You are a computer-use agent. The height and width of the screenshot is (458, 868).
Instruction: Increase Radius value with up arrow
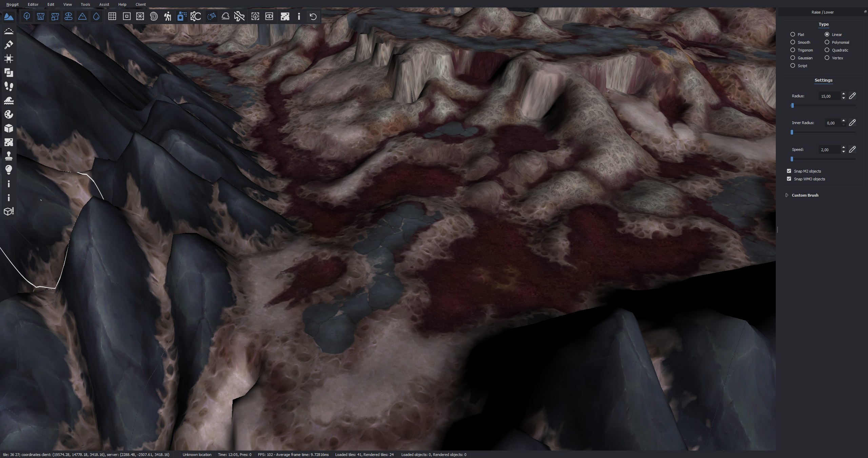[x=843, y=94]
